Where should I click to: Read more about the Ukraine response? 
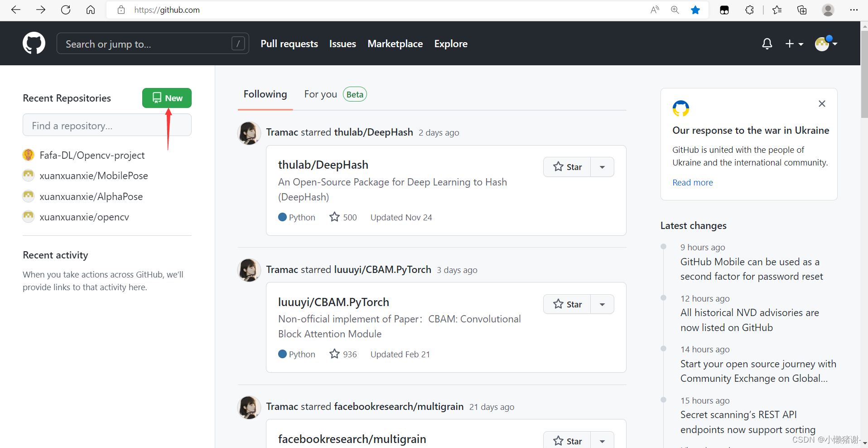point(692,182)
